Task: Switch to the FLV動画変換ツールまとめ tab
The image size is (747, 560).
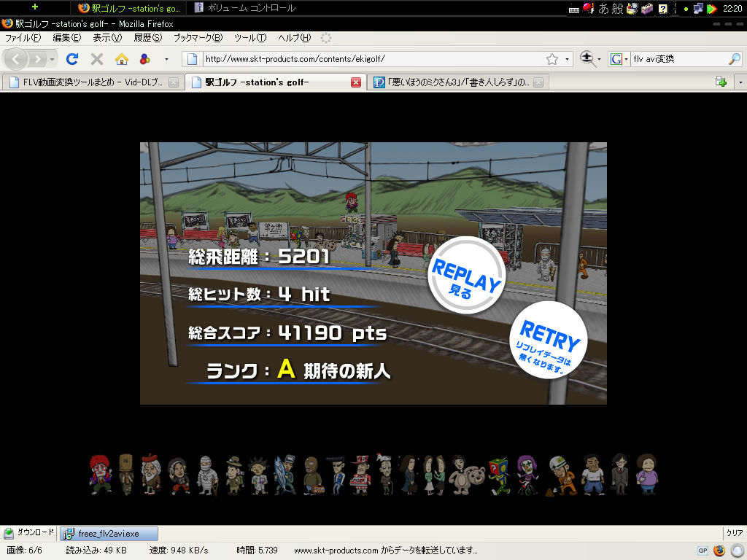Action: 93,82
